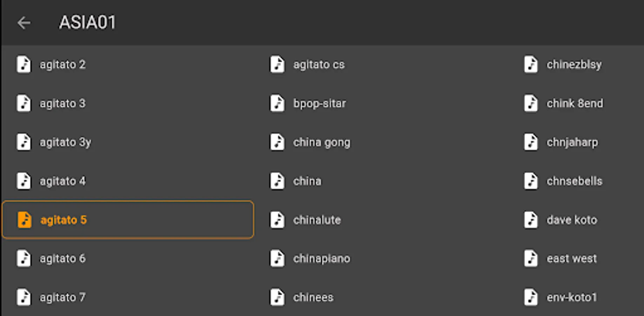Click the music file icon for chinezblsy

(x=531, y=65)
